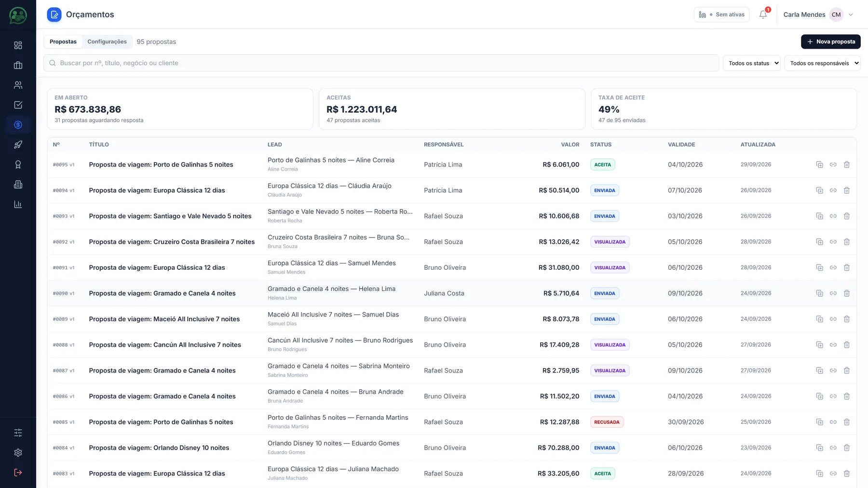Open the award badge icon in sidebar

[18, 164]
